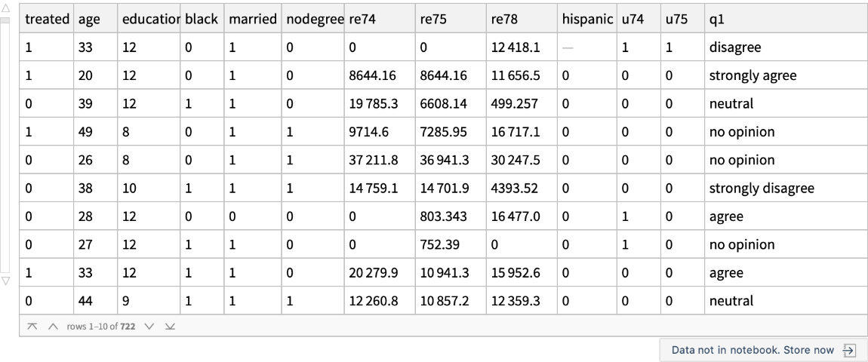
Task: Jump to the first rows of the dataset
Action: click(31, 325)
